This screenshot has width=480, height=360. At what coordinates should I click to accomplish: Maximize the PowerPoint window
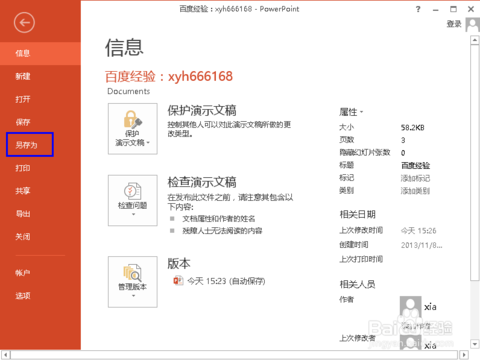(453, 9)
